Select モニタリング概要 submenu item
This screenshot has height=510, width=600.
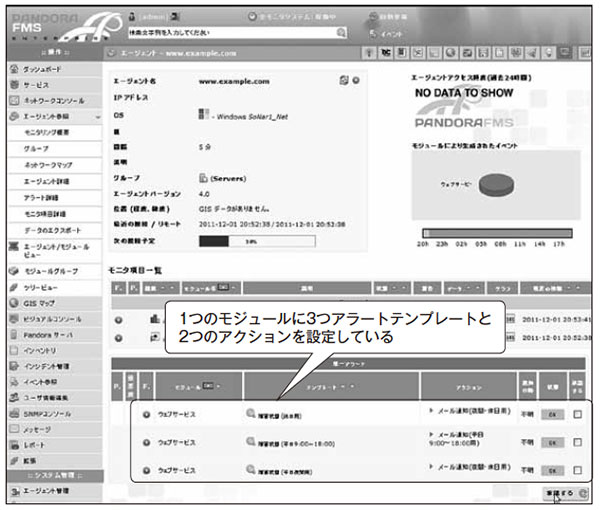tap(47, 132)
